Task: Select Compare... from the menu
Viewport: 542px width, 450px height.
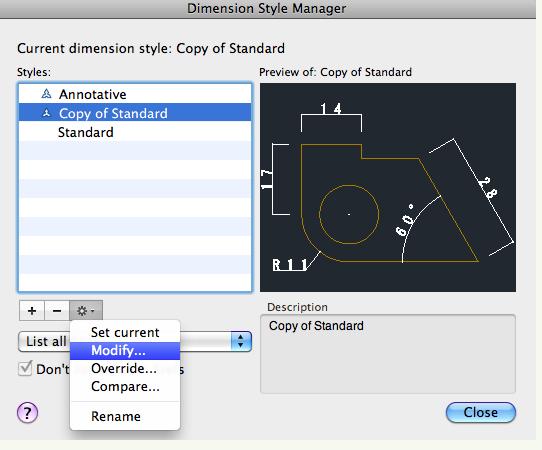Action: 125,386
